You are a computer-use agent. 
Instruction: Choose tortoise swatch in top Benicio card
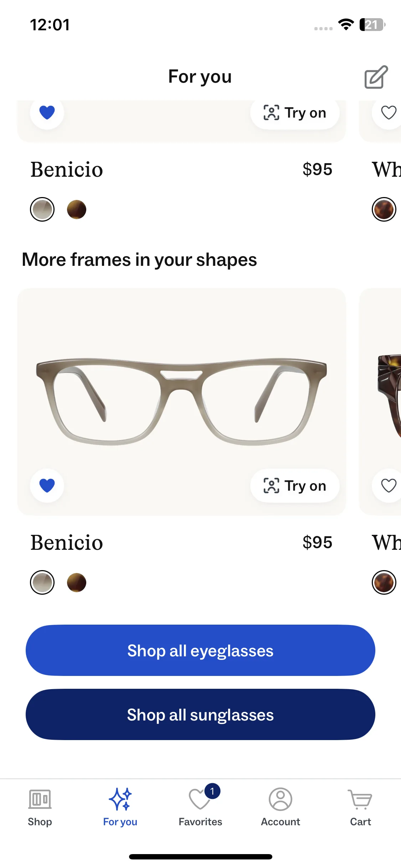pos(77,210)
